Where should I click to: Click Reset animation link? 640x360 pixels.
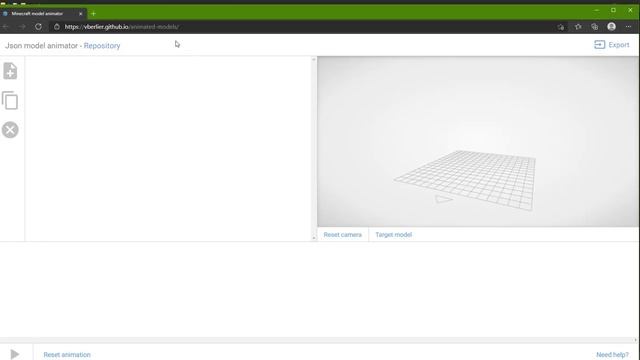(67, 355)
